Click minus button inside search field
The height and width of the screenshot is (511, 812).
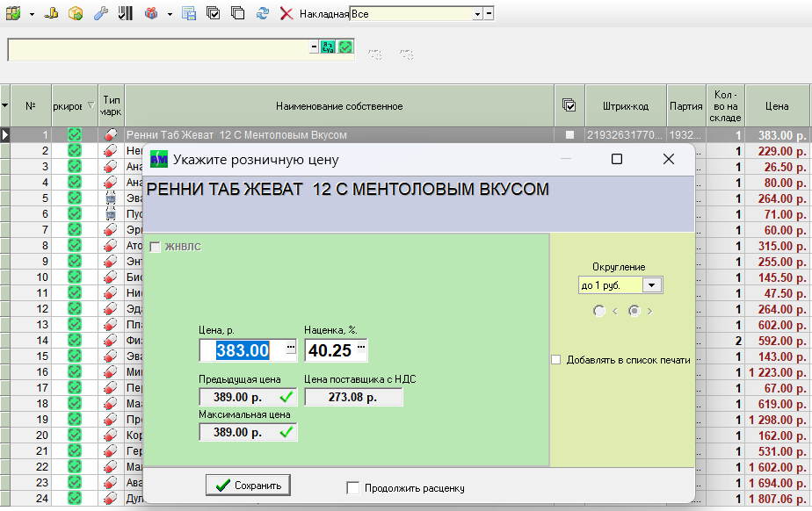[314, 47]
